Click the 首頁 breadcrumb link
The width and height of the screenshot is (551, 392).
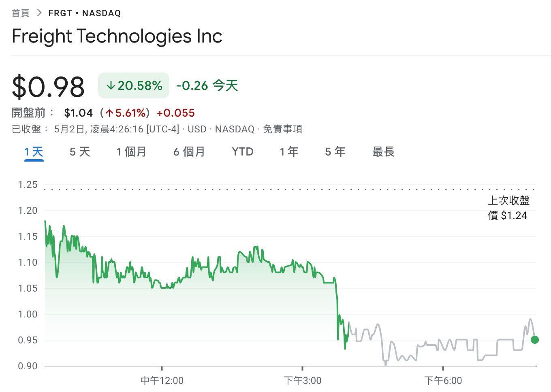click(21, 13)
